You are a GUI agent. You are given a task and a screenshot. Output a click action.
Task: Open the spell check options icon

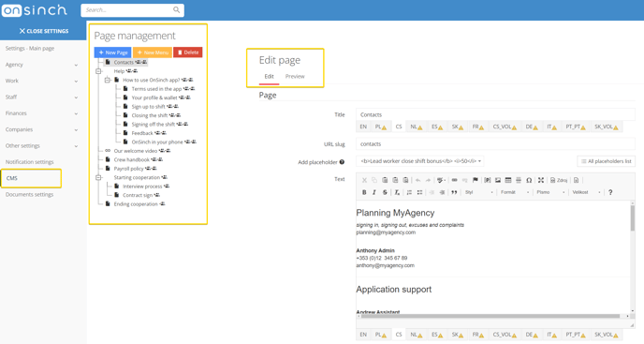[441, 180]
